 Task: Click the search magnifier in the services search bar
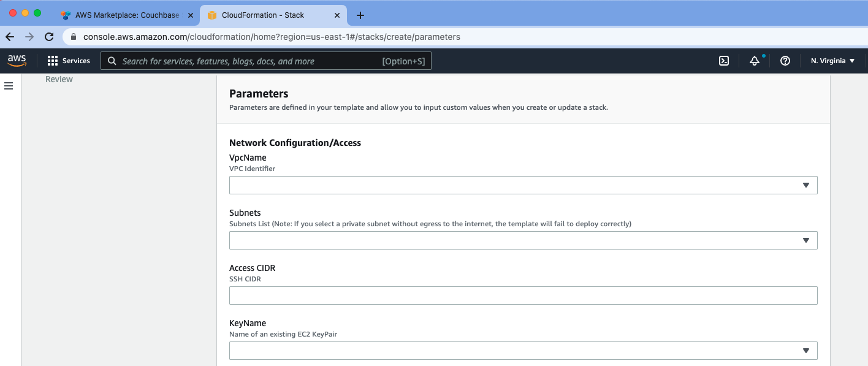[x=111, y=61]
